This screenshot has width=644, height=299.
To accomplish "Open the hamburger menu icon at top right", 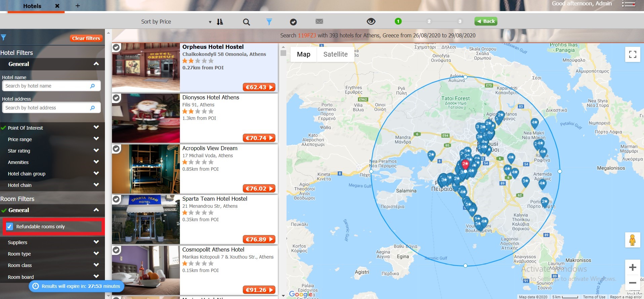I will tap(629, 4).
